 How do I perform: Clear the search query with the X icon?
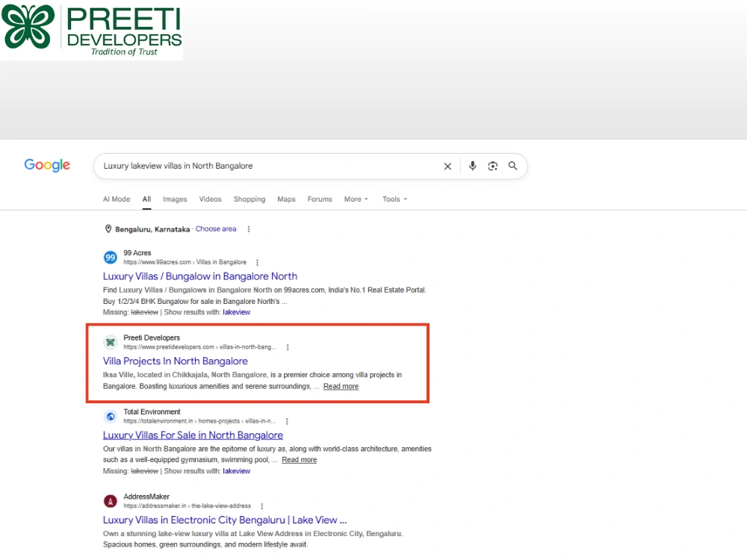click(x=447, y=167)
